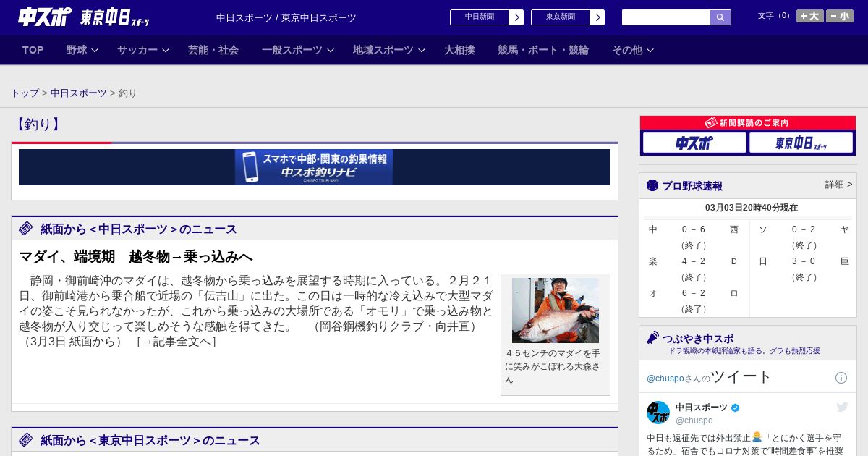Click the 新聞購読のご案内 banner header
868x456 pixels.
pos(748,123)
